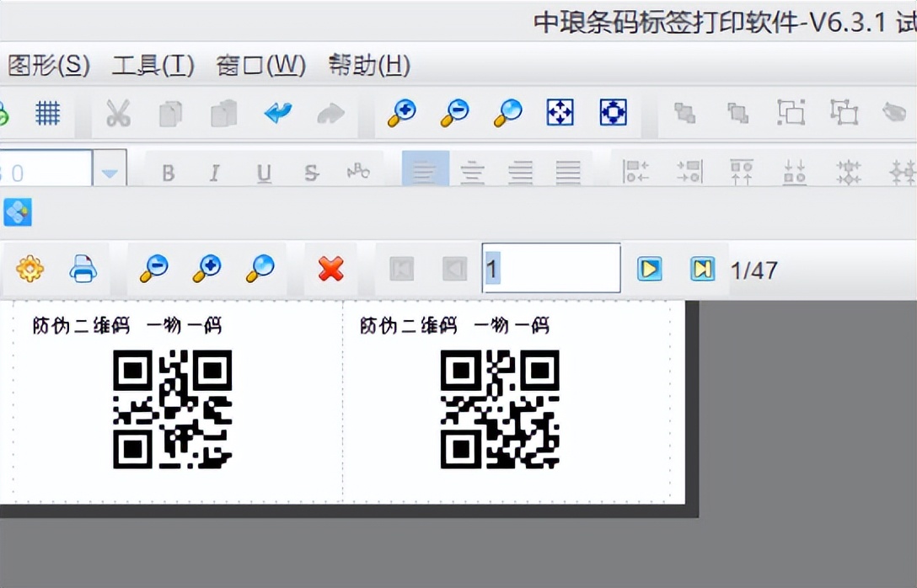Click the copy icon
Image resolution: width=917 pixels, height=588 pixels.
(x=171, y=113)
